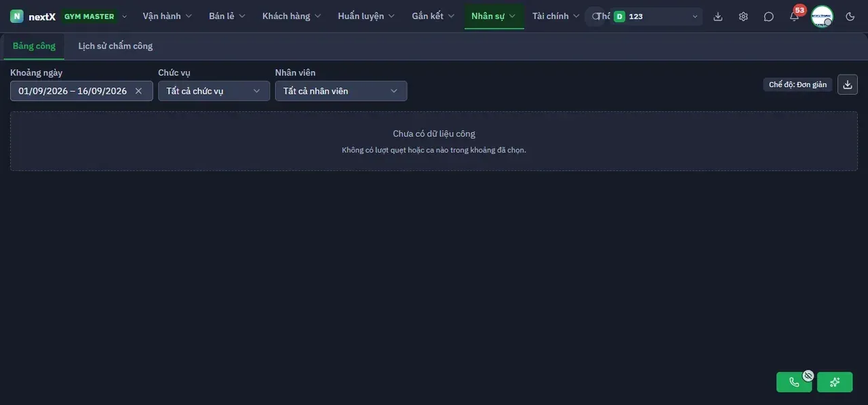Click the date range field 01/09/2026 – 16/09/2026
868x405 pixels.
click(81, 91)
